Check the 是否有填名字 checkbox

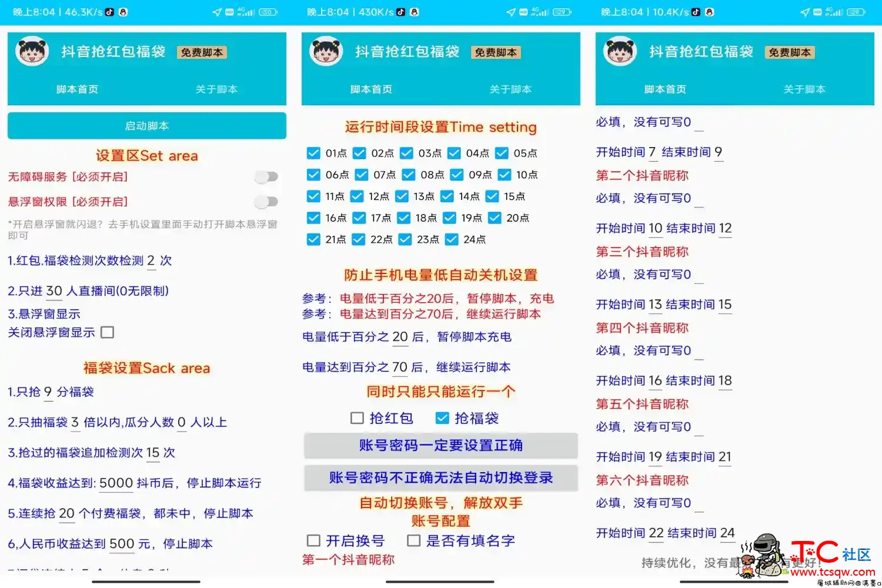coord(414,540)
